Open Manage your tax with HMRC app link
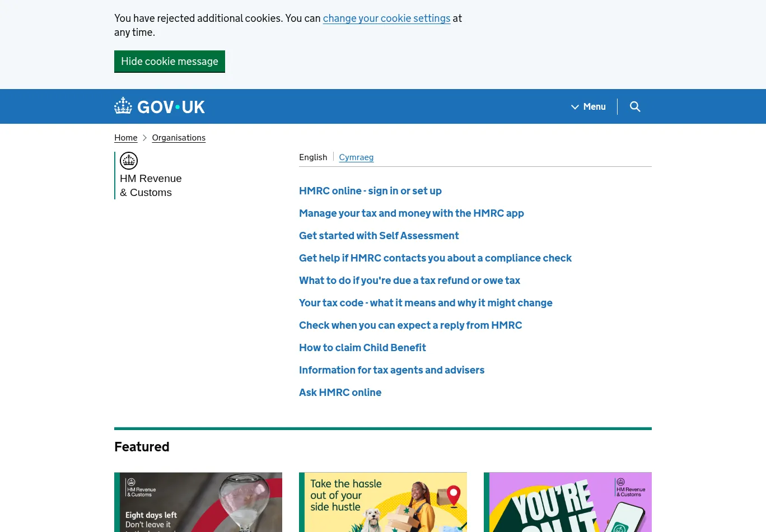This screenshot has height=532, width=766. tap(411, 213)
